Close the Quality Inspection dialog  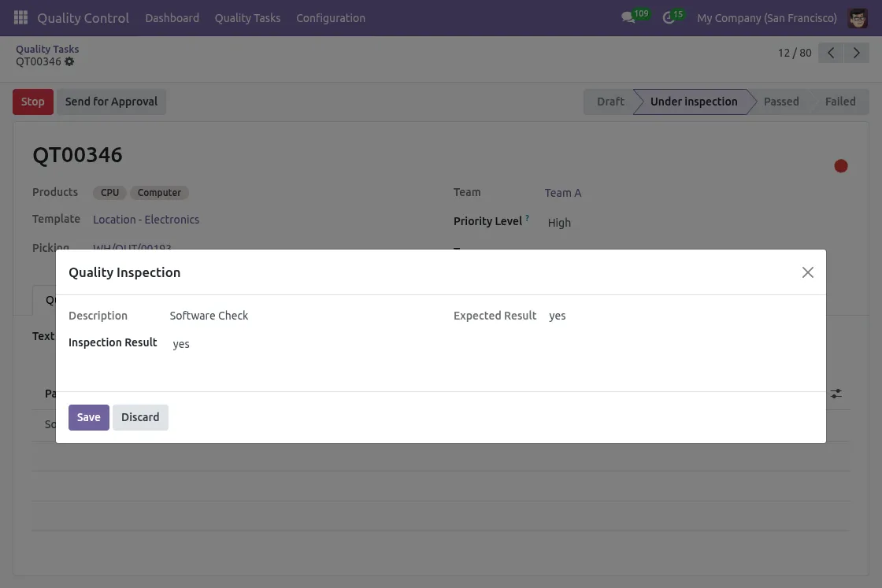click(808, 272)
